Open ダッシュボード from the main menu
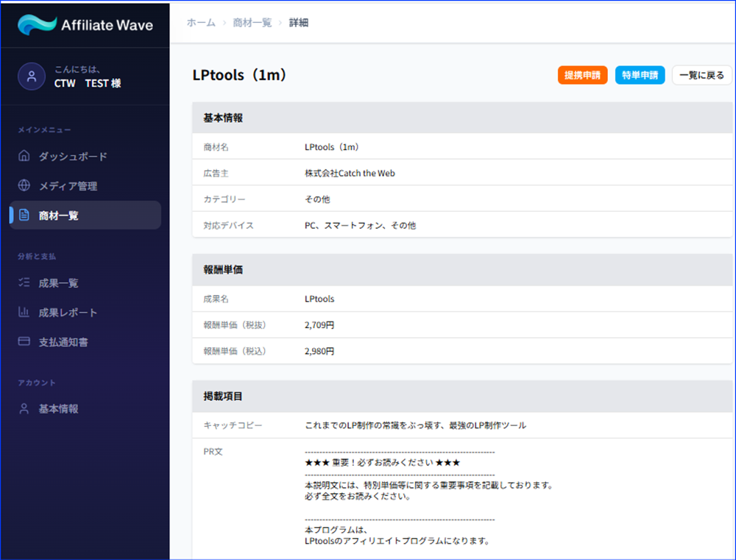 coord(85,156)
